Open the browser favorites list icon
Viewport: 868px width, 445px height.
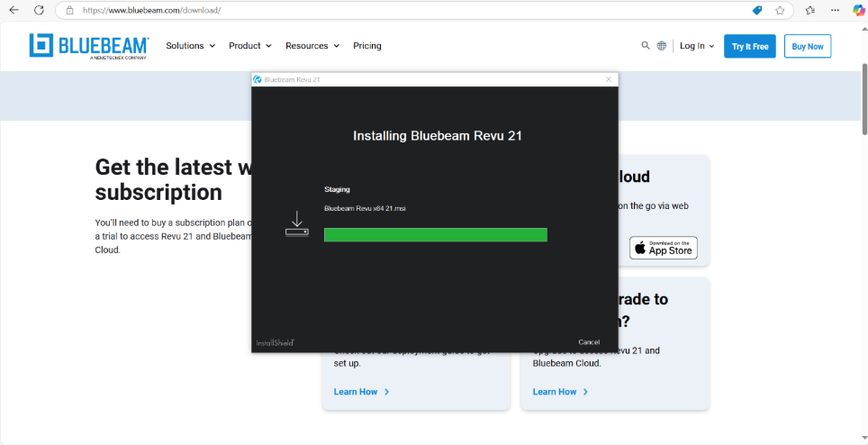[810, 10]
